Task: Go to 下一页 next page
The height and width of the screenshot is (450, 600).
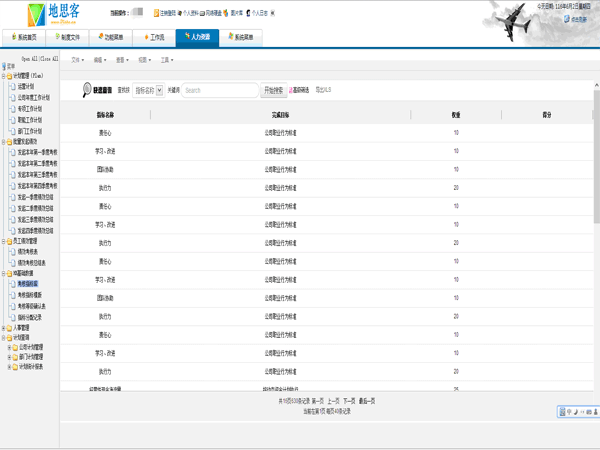Action: pos(349,401)
